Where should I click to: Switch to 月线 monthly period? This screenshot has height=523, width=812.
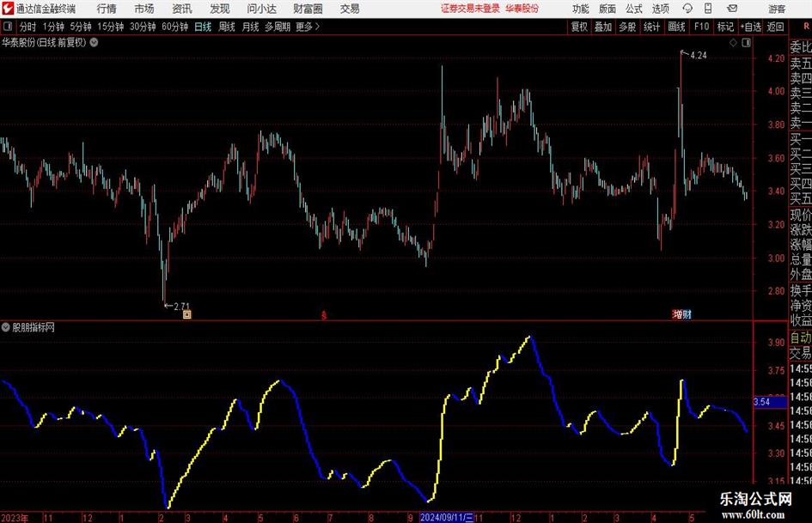(x=250, y=27)
